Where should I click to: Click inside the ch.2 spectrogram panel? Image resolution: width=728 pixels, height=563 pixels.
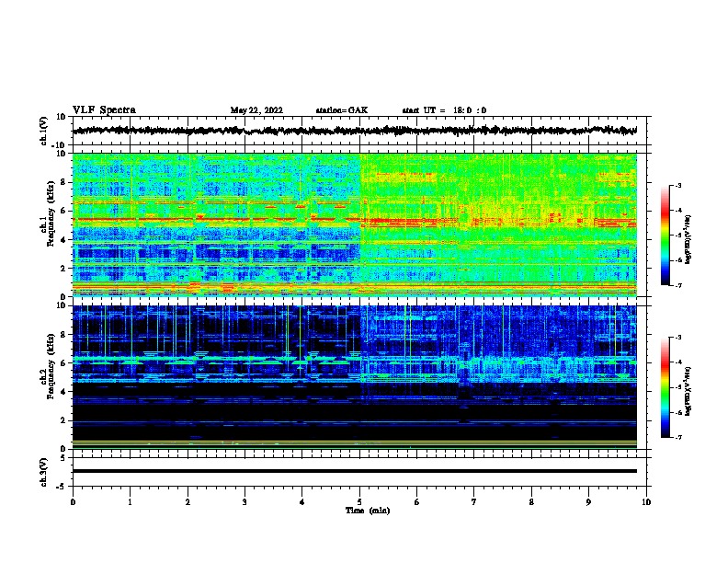(x=354, y=377)
